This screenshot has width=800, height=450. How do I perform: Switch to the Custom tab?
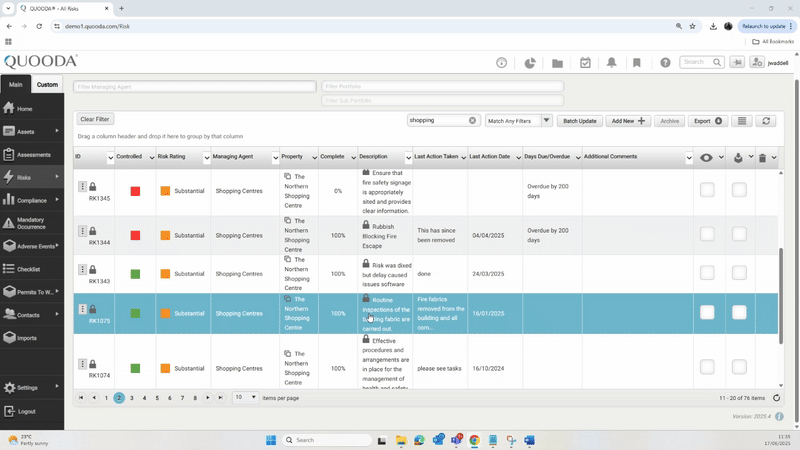click(x=47, y=85)
